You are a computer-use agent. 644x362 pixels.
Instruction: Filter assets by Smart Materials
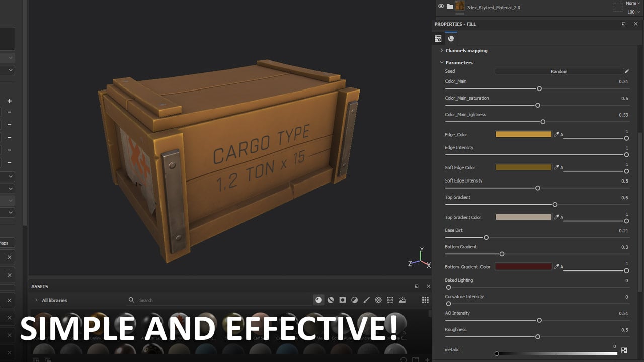(x=331, y=300)
